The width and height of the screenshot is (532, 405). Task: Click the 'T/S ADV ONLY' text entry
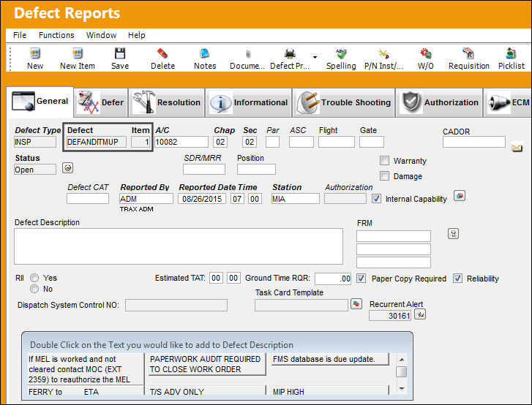[206, 391]
